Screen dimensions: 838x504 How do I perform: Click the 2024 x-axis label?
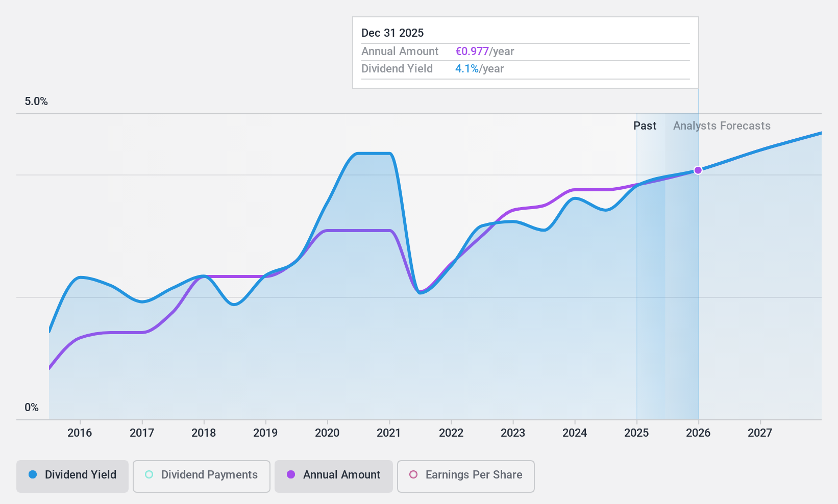575,433
